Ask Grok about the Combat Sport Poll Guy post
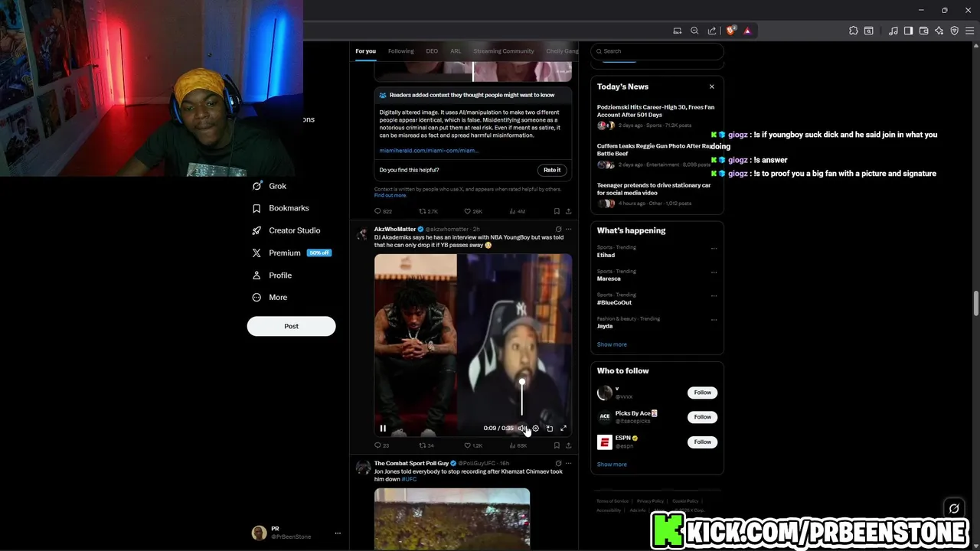The width and height of the screenshot is (980, 551). pos(558,463)
